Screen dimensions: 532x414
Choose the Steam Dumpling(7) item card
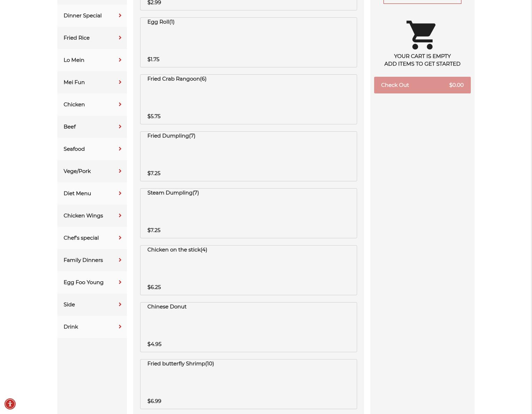click(249, 213)
